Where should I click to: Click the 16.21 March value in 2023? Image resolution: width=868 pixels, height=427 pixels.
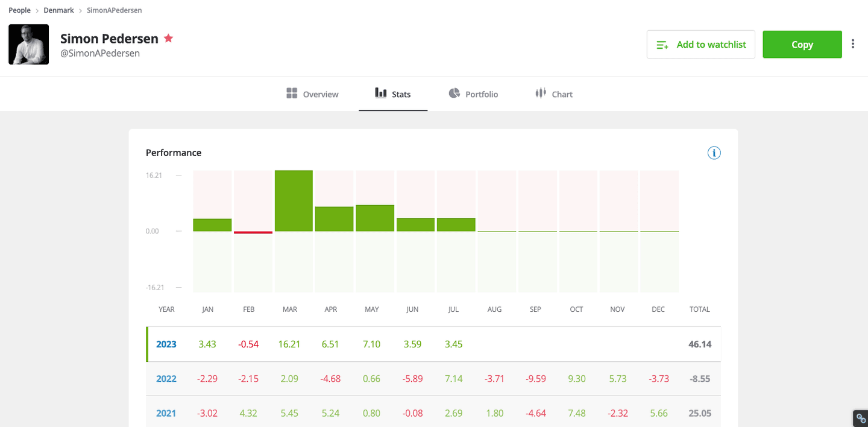[289, 344]
